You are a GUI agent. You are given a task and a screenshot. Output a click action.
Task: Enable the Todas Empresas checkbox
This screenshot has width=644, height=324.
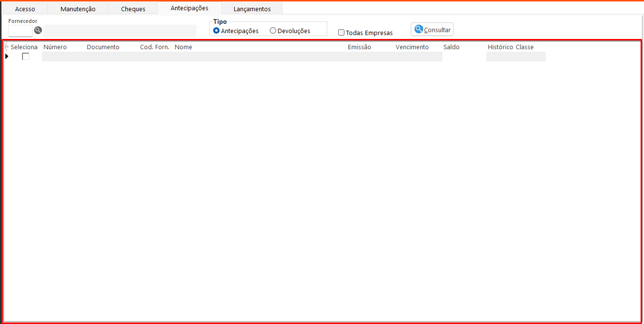pyautogui.click(x=342, y=33)
